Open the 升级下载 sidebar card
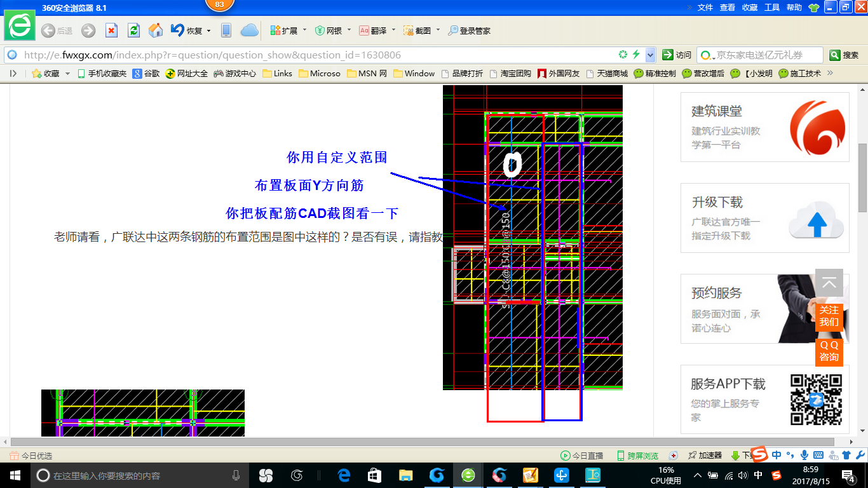 [765, 218]
